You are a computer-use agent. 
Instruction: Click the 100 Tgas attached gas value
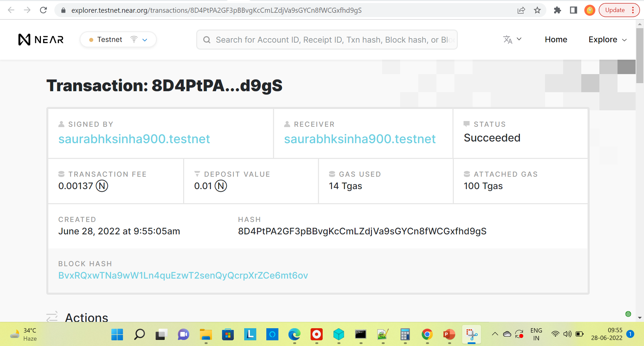pos(483,186)
